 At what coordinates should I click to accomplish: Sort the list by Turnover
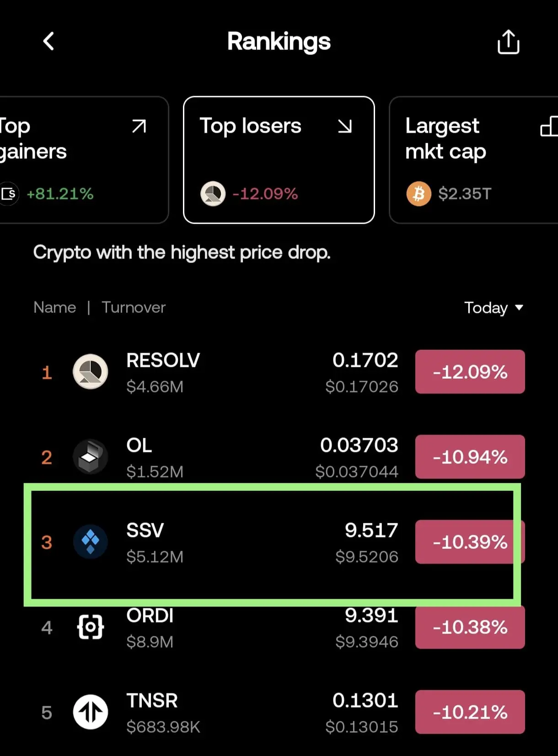[x=134, y=307]
